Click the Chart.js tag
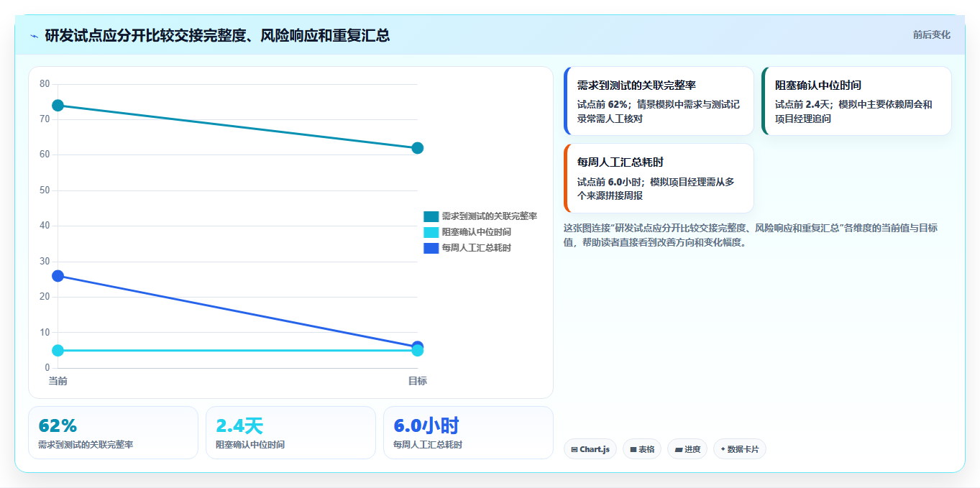 coord(590,449)
